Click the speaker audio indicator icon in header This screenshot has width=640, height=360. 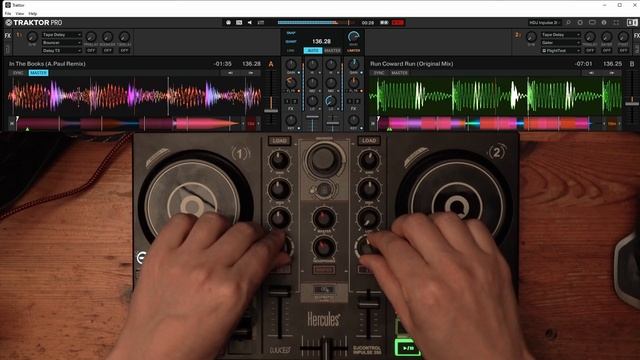(x=250, y=22)
